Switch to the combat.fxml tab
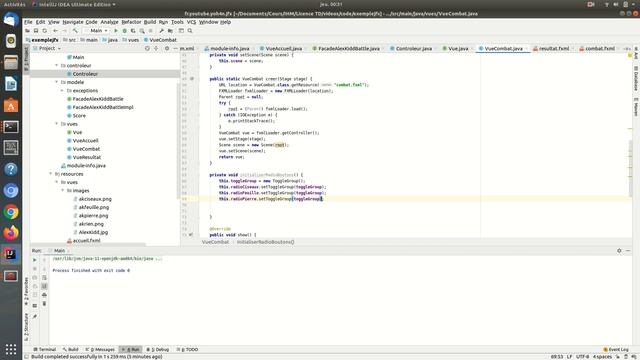This screenshot has height=360, width=640. point(600,49)
